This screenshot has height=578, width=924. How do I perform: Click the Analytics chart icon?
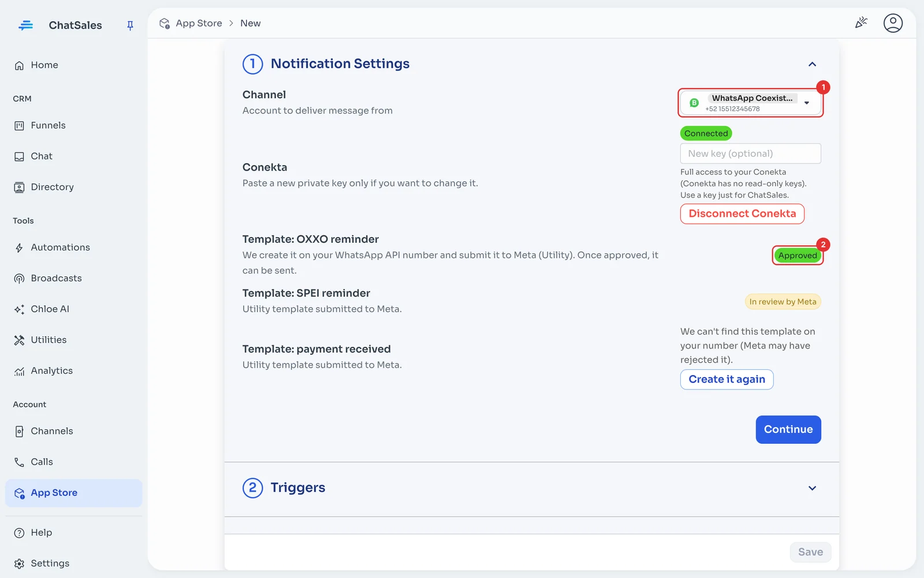pyautogui.click(x=19, y=371)
